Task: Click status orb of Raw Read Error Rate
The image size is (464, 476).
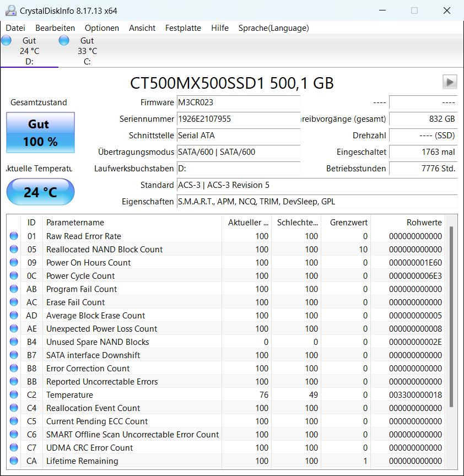Action: coord(14,236)
